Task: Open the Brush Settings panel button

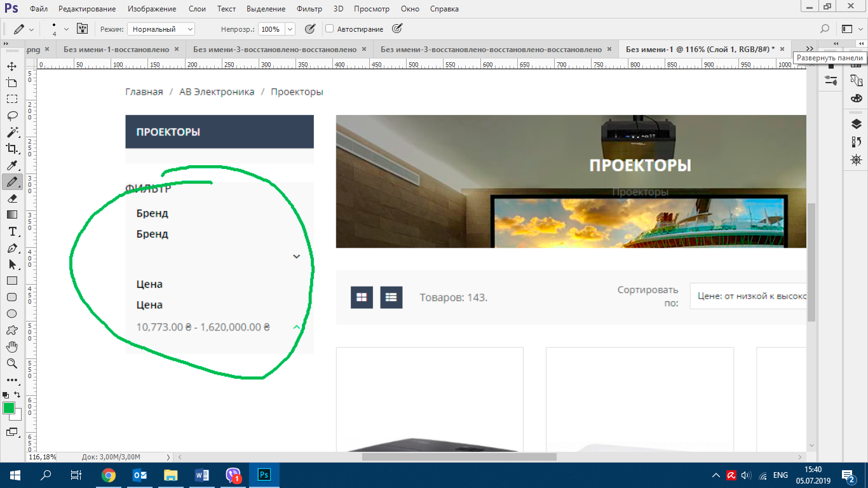Action: [x=82, y=29]
